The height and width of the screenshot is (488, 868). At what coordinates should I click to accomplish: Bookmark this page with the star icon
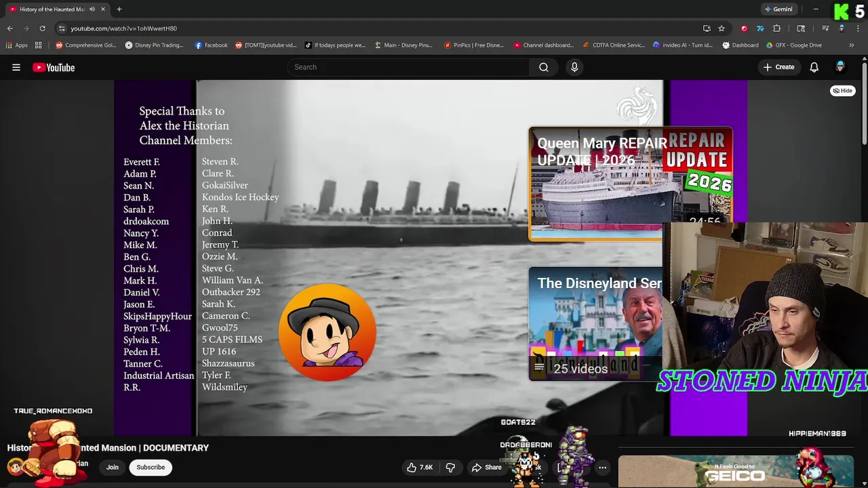point(722,28)
